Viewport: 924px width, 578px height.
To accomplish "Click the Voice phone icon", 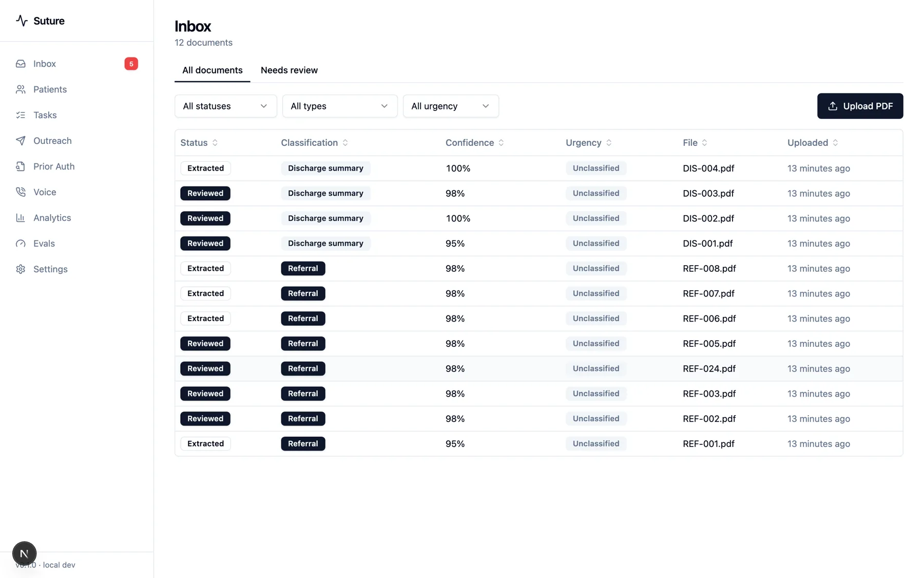I will tap(21, 192).
